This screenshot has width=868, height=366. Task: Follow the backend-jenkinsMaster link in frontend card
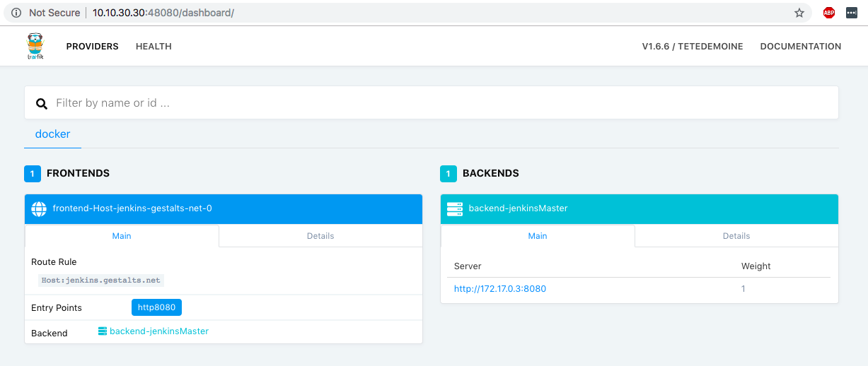pyautogui.click(x=159, y=331)
